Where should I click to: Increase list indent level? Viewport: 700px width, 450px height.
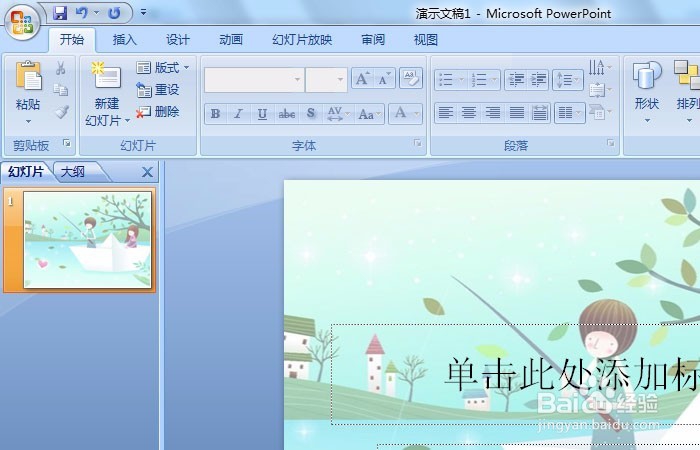pyautogui.click(x=538, y=80)
